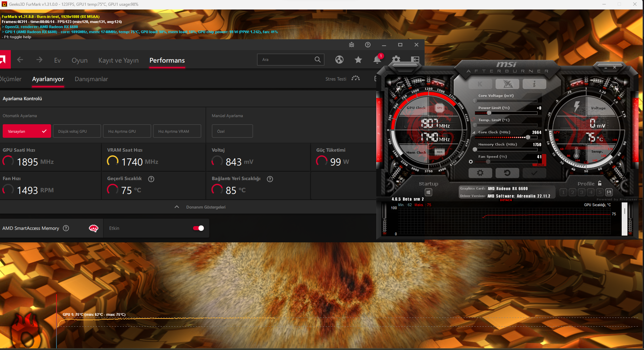The image size is (644, 350).
Task: Show help for Geçerli Sıcaklık
Action: [151, 179]
